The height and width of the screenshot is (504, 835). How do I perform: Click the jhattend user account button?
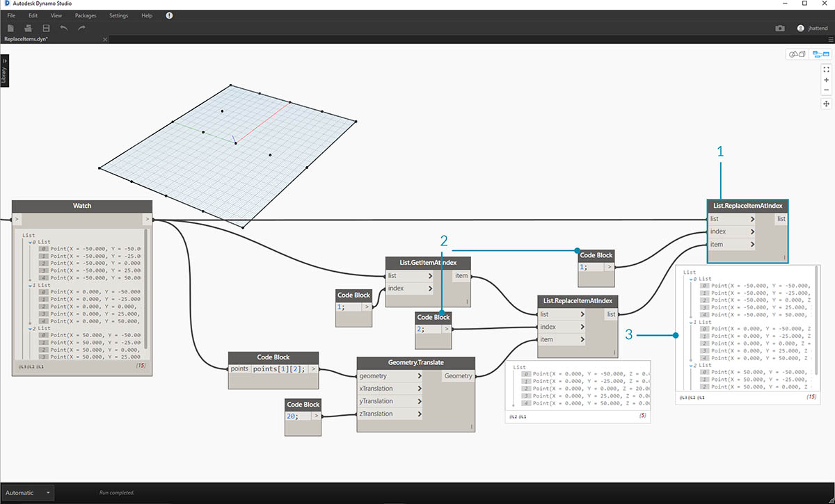(x=813, y=28)
